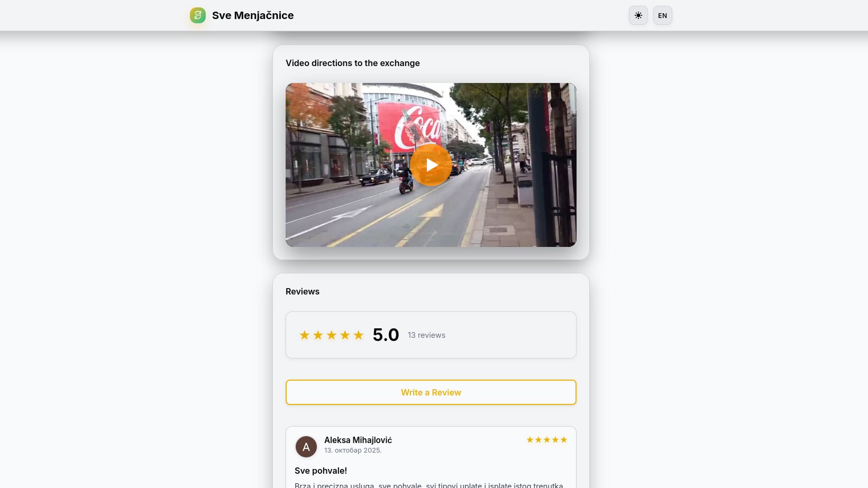Click the five-star rating on Aleksa's review
The height and width of the screenshot is (488, 868).
[547, 440]
